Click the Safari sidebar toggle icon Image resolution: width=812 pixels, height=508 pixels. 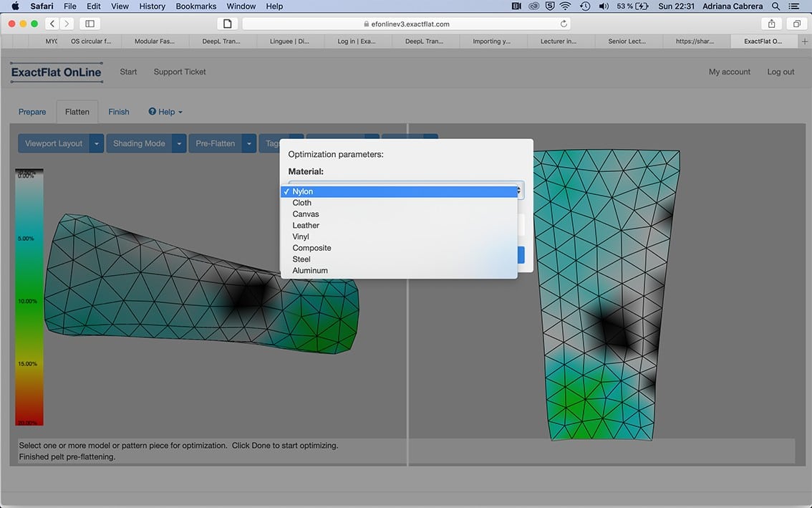pos(90,24)
